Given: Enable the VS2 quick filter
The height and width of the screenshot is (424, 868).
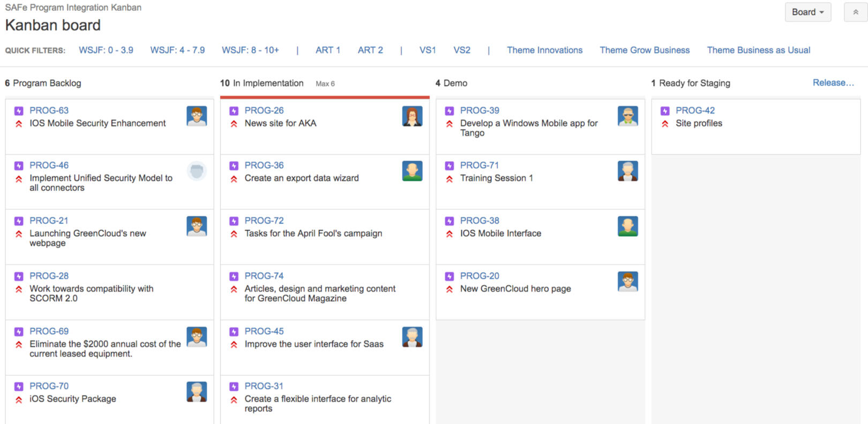Looking at the screenshot, I should (x=461, y=50).
